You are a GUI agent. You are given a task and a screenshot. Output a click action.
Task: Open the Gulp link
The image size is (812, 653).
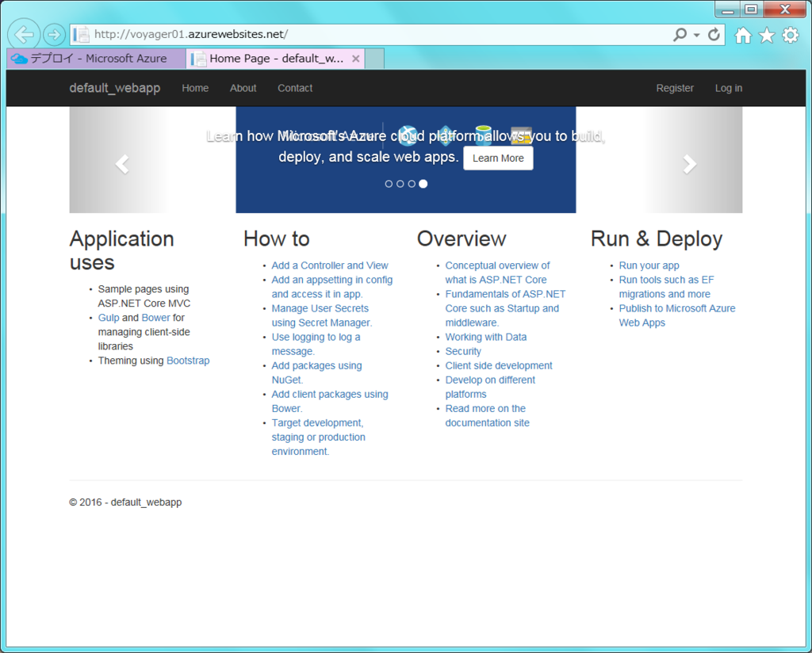109,318
